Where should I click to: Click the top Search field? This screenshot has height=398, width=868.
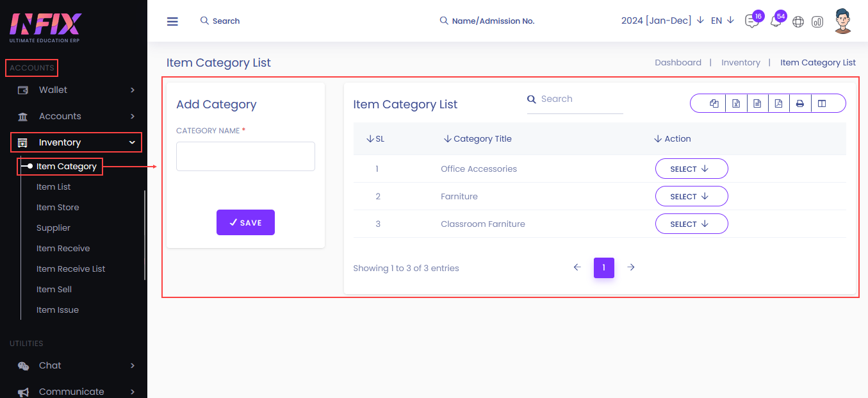tap(220, 21)
